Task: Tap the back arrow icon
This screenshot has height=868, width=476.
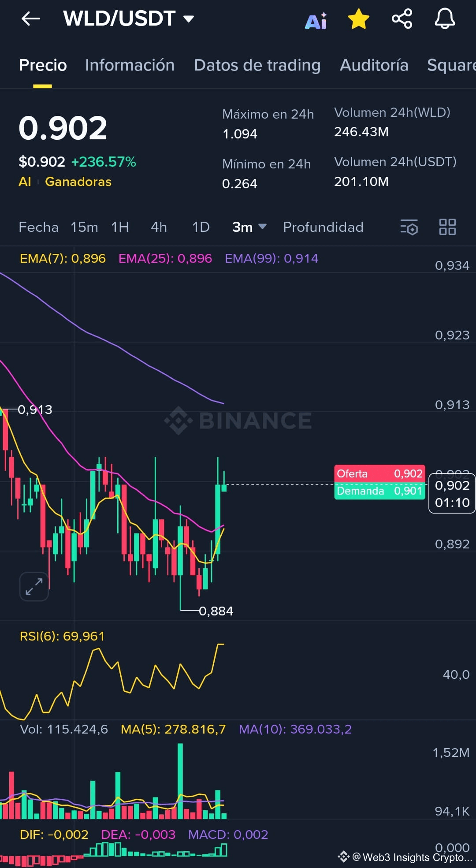Action: (31, 19)
